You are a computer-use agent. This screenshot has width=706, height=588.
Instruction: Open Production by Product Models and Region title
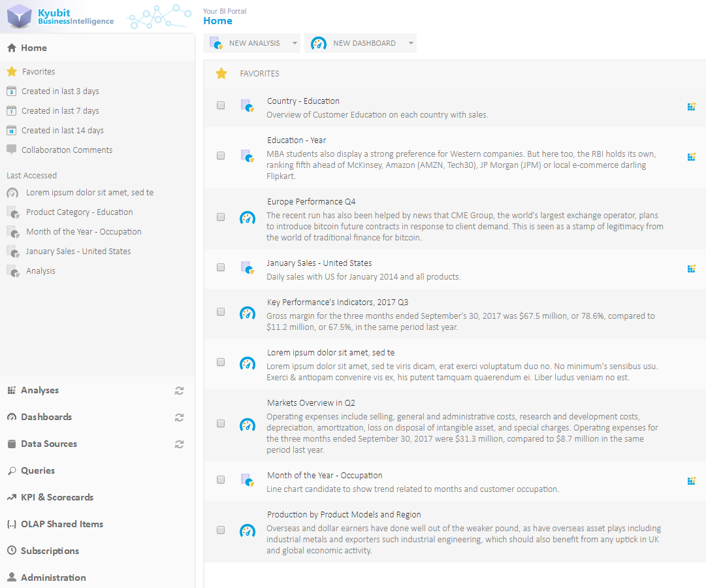point(344,515)
